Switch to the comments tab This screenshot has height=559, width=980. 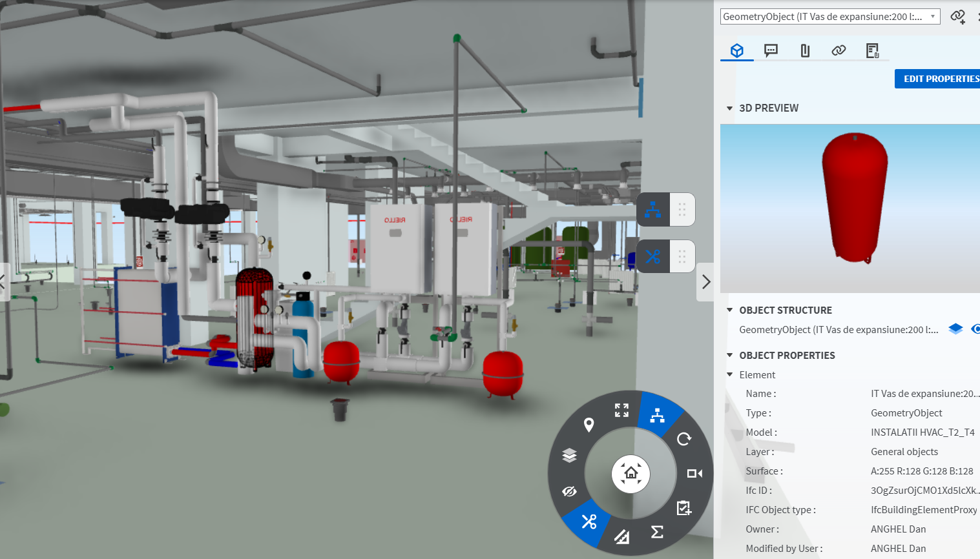point(771,50)
